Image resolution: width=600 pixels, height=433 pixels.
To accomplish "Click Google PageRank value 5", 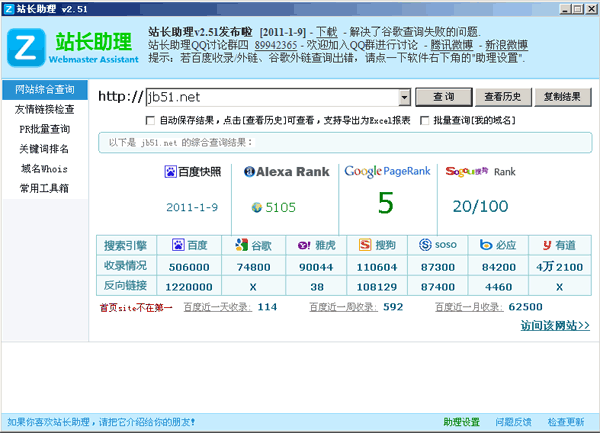I will [x=386, y=203].
